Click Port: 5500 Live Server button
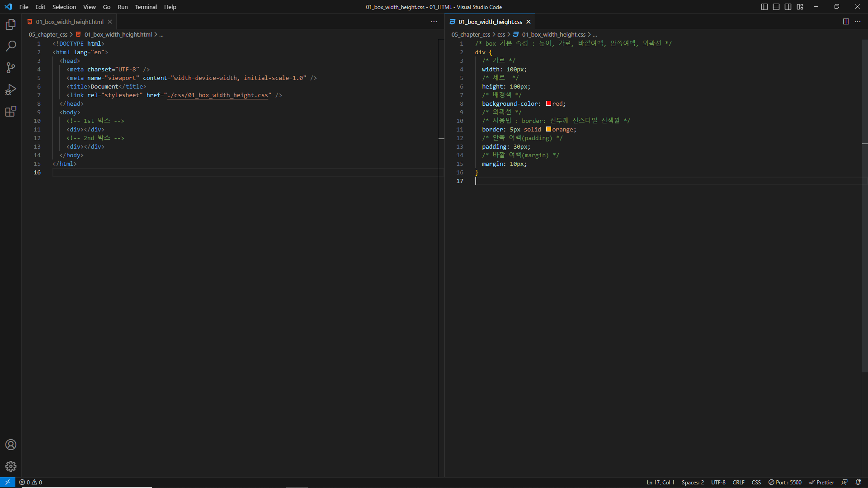The image size is (868, 488). click(785, 482)
